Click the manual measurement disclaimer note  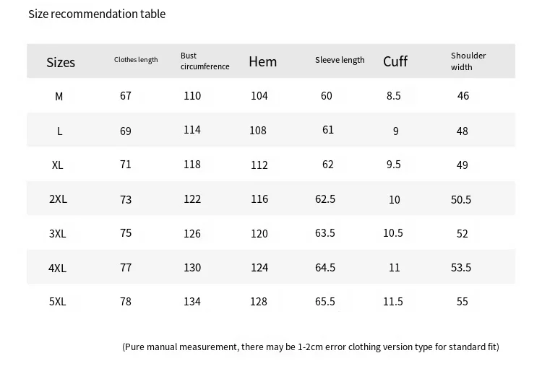[x=311, y=347]
